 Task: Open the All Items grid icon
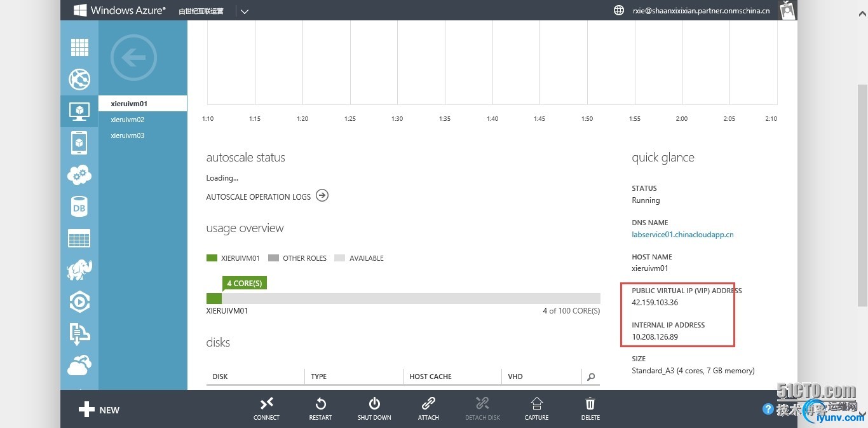(79, 48)
